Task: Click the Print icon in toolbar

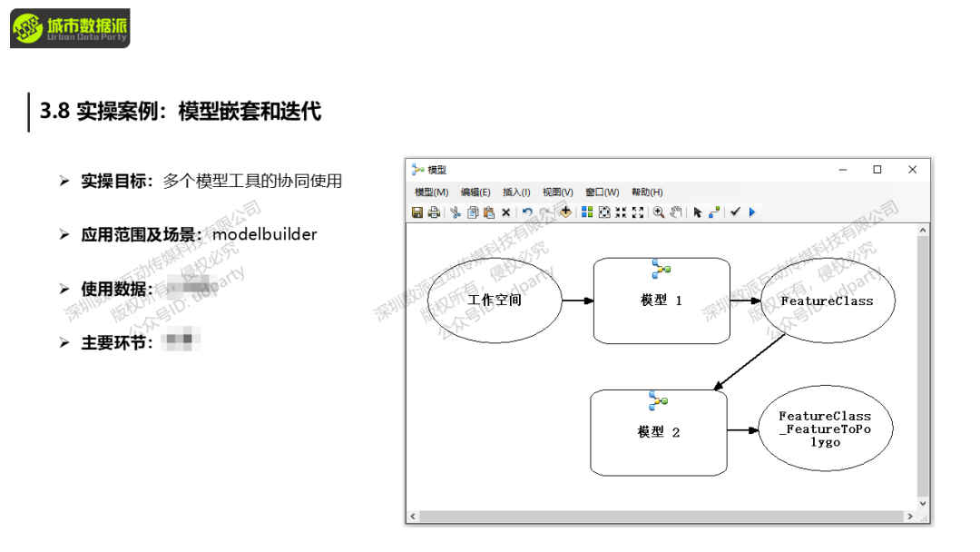Action: coord(434,212)
